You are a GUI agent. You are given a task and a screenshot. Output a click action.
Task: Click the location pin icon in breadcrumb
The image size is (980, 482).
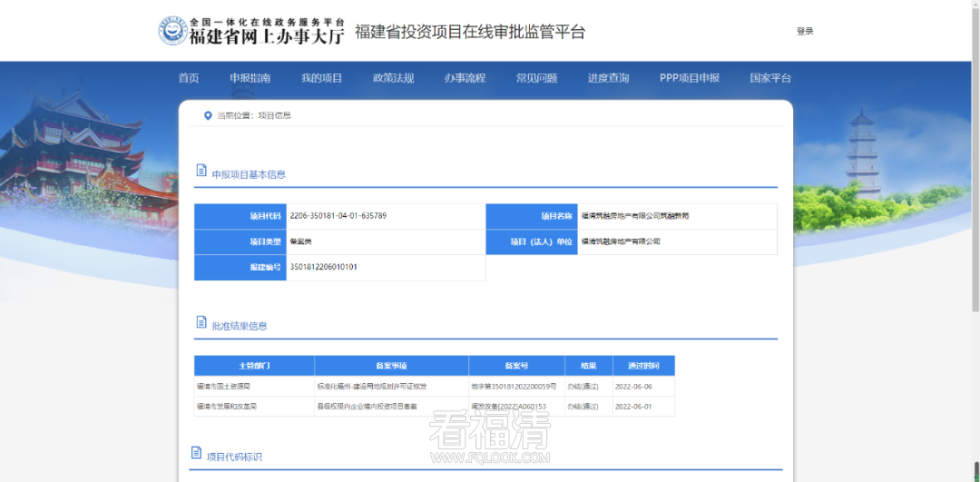click(208, 115)
